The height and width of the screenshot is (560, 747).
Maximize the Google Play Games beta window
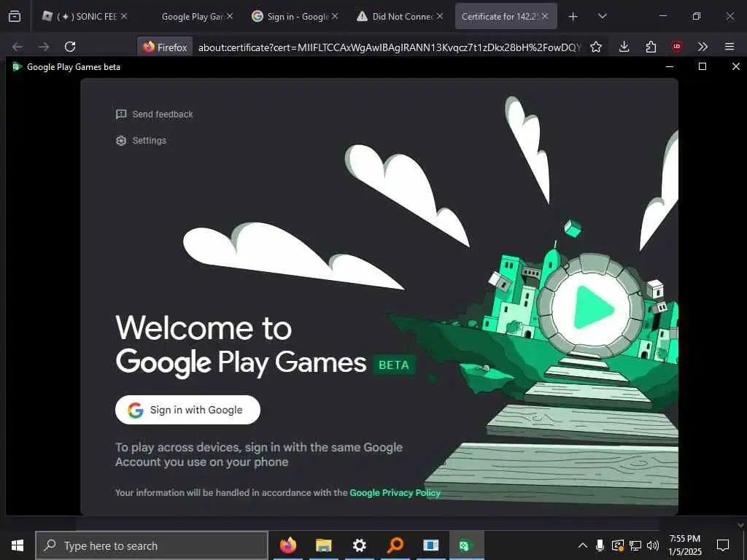[x=703, y=66]
